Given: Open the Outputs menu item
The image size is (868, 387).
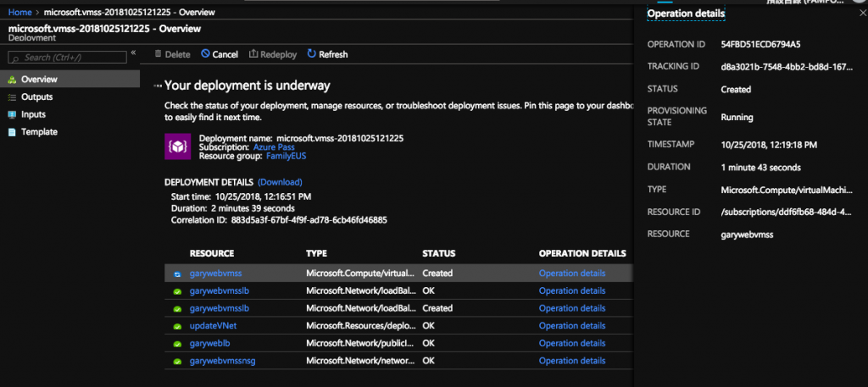Looking at the screenshot, I should (x=36, y=97).
